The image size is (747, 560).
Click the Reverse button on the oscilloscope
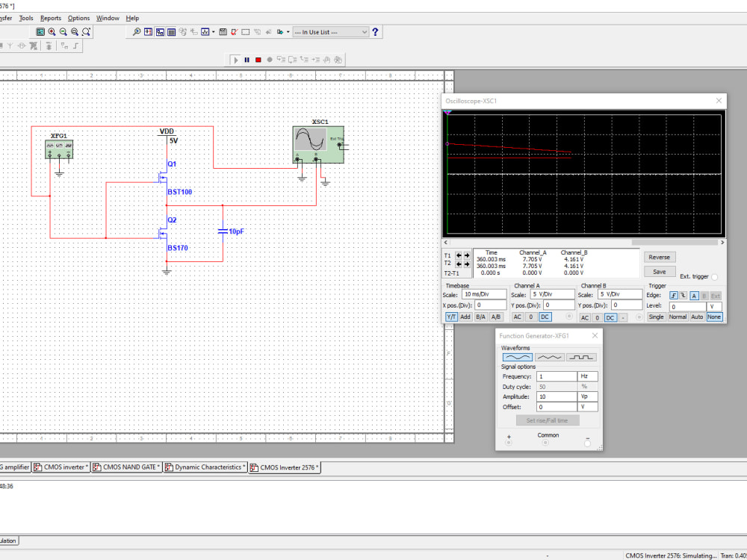[660, 257]
